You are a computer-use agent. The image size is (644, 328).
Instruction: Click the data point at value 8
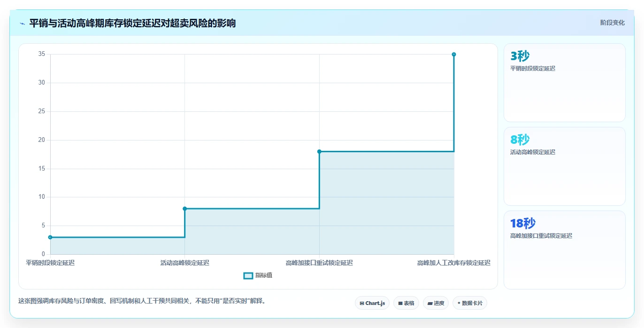coord(184,209)
